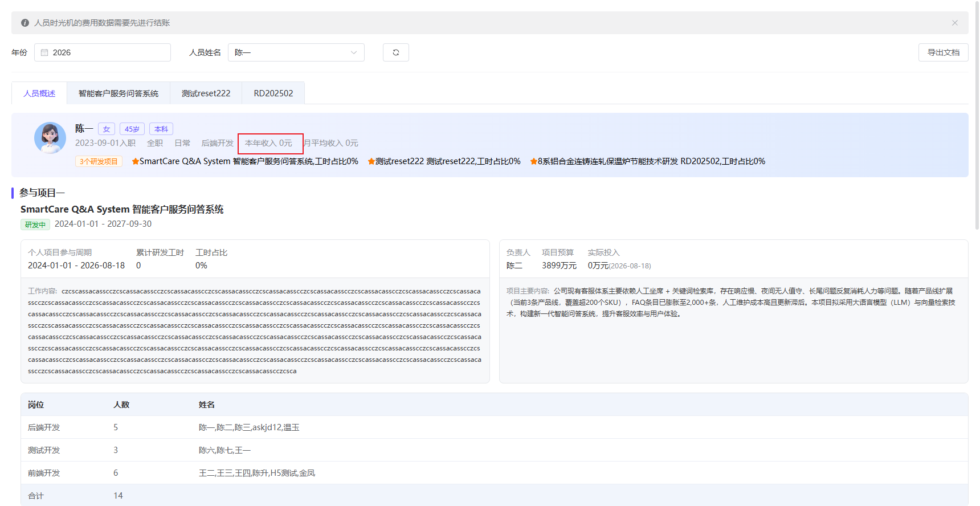Open the 测试reset222 tab
Screen dimensions: 980x506
coord(206,93)
